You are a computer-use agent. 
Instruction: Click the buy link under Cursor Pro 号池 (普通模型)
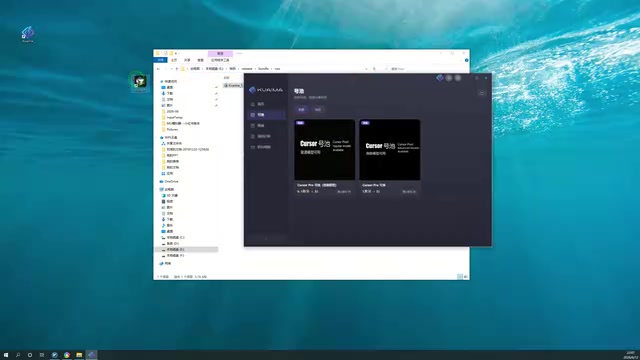(x=344, y=191)
